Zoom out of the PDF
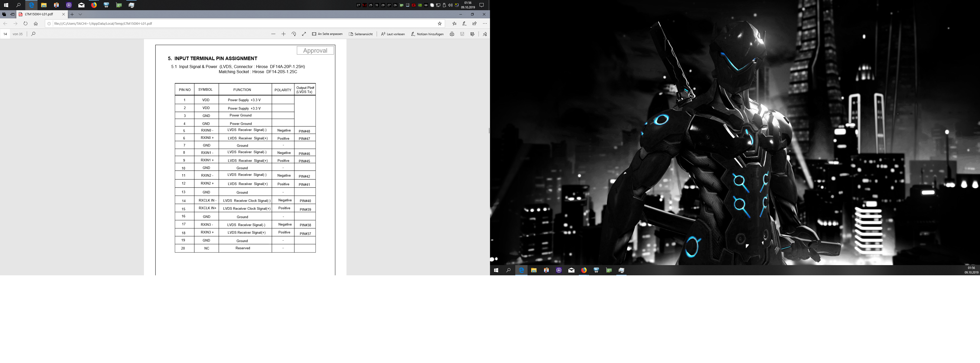 tap(273, 34)
